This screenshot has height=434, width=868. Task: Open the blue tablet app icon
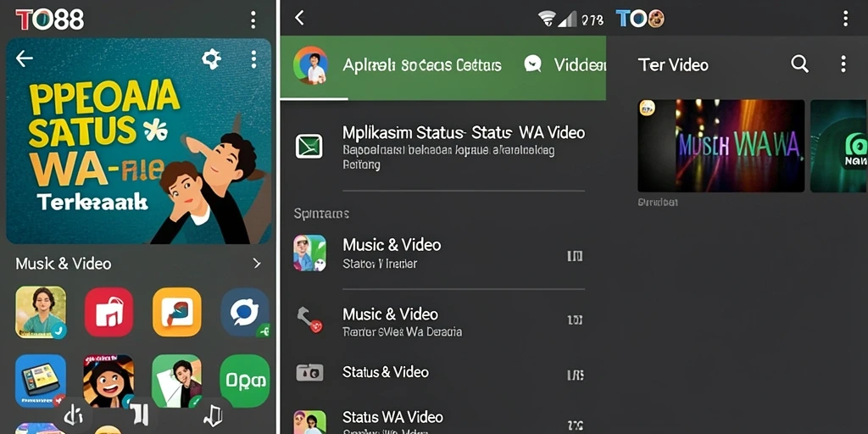41,381
